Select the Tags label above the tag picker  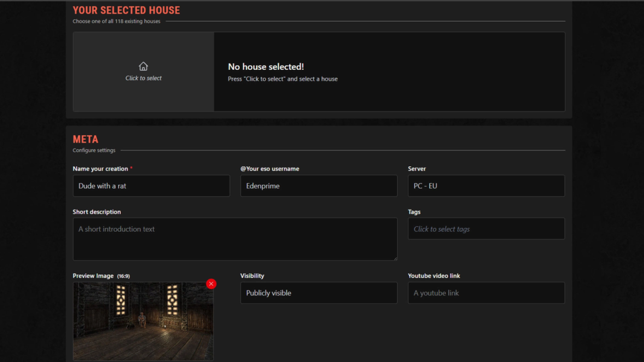pyautogui.click(x=414, y=211)
